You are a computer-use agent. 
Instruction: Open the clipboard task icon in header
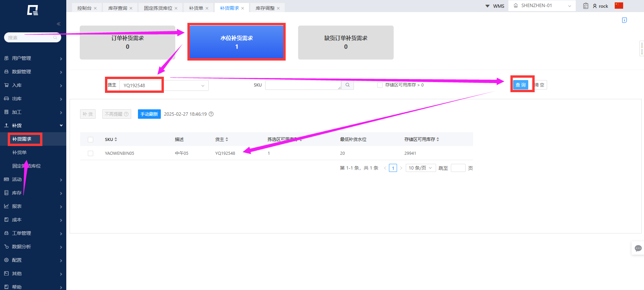[586, 6]
